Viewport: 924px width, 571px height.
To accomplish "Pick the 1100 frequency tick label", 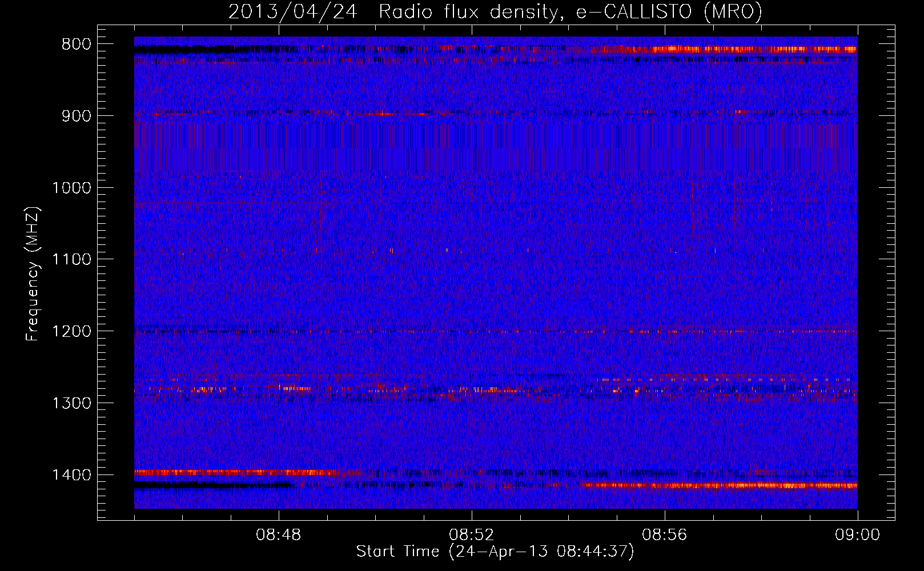I will click(72, 260).
